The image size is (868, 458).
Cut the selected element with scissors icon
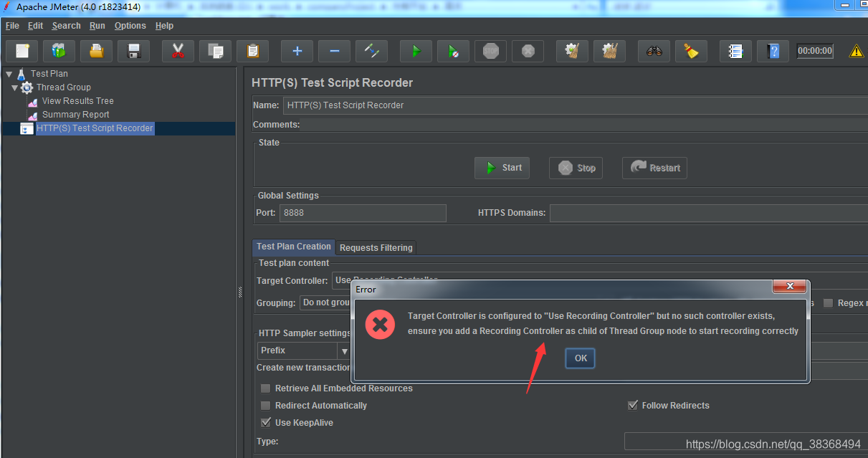click(x=177, y=51)
